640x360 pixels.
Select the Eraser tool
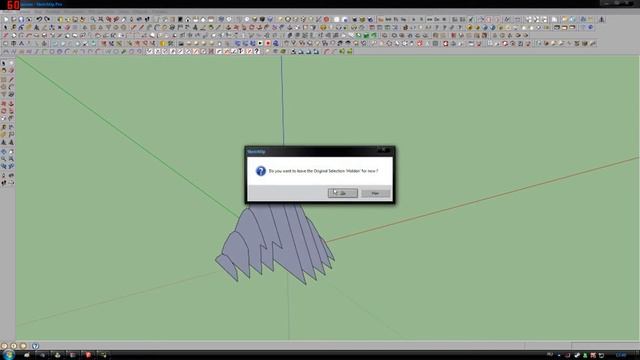point(11,70)
